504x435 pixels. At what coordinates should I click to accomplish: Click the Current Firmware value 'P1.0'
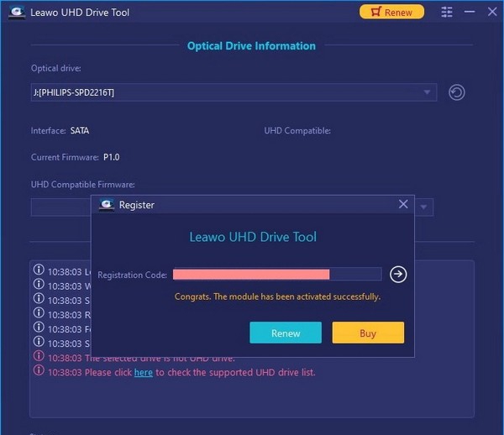coord(111,157)
